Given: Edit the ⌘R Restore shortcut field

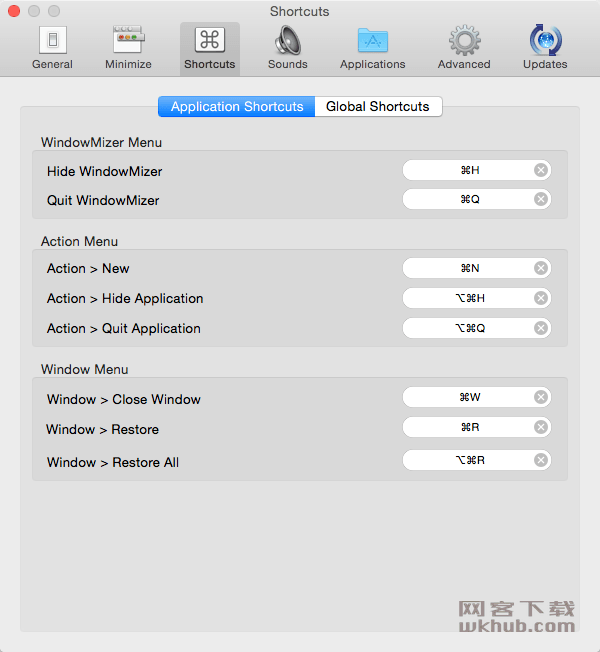Looking at the screenshot, I should tap(477, 427).
